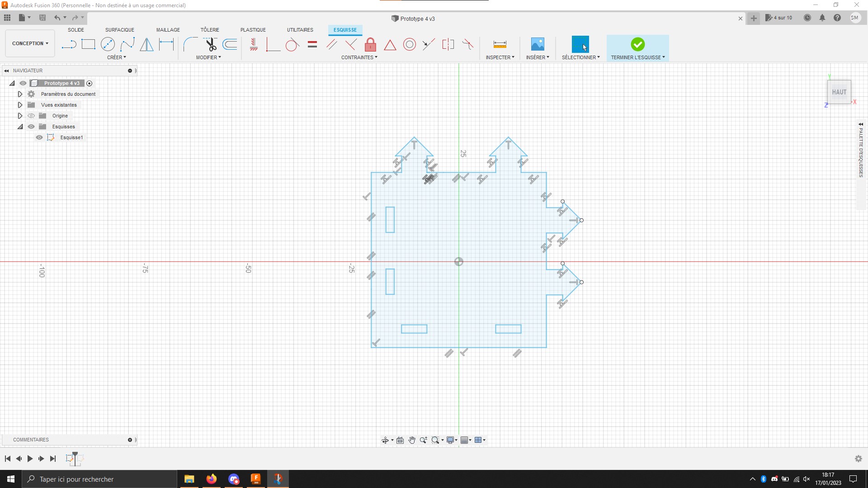Image resolution: width=868 pixels, height=488 pixels.
Task: Toggle visibility of Prototype 4 v3 component
Action: coord(23,83)
